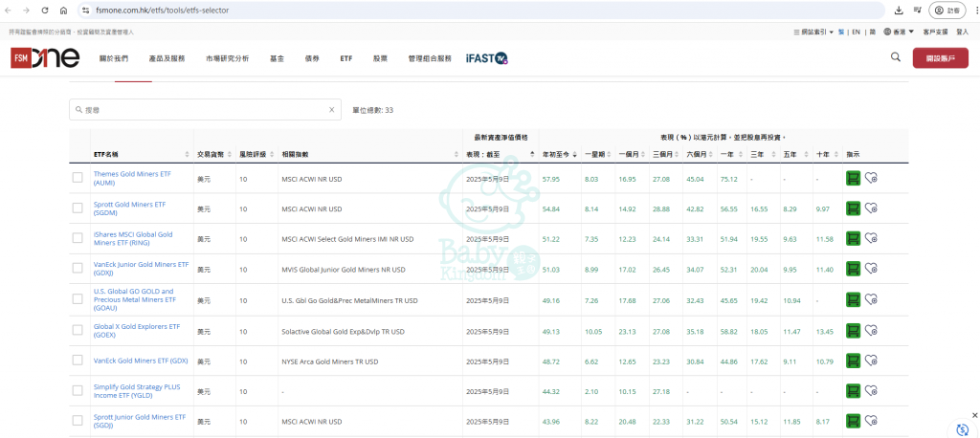The width and height of the screenshot is (980, 438).
Task: Add YGLD to watchlist with heart icon
Action: point(871,390)
